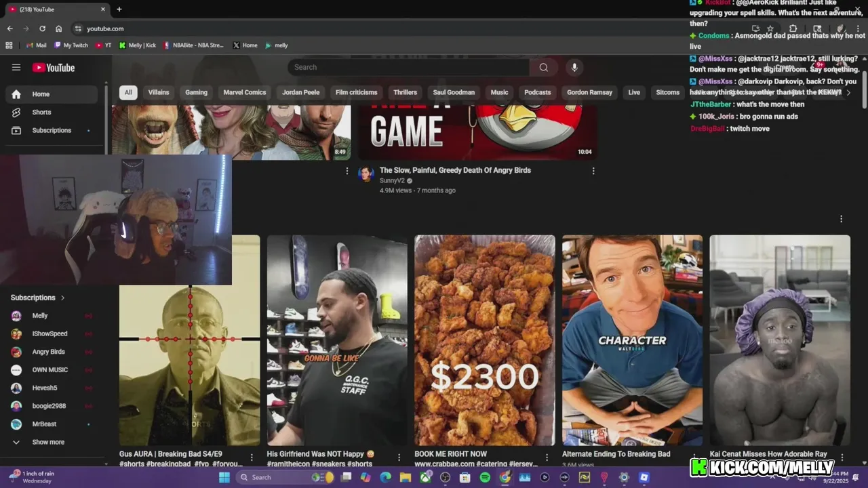Viewport: 868px width, 488px height.
Task: Open Angry Birds channel subscription
Action: (52, 352)
